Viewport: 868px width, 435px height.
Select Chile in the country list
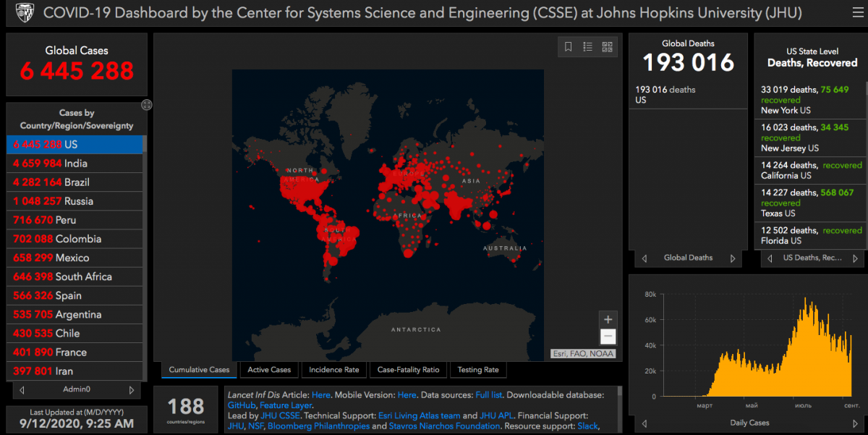pos(75,333)
